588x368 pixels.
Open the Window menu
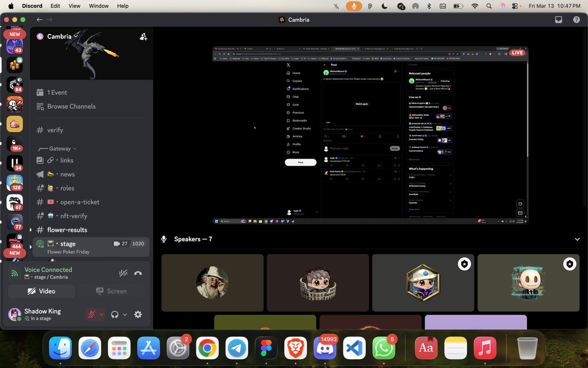tap(99, 6)
